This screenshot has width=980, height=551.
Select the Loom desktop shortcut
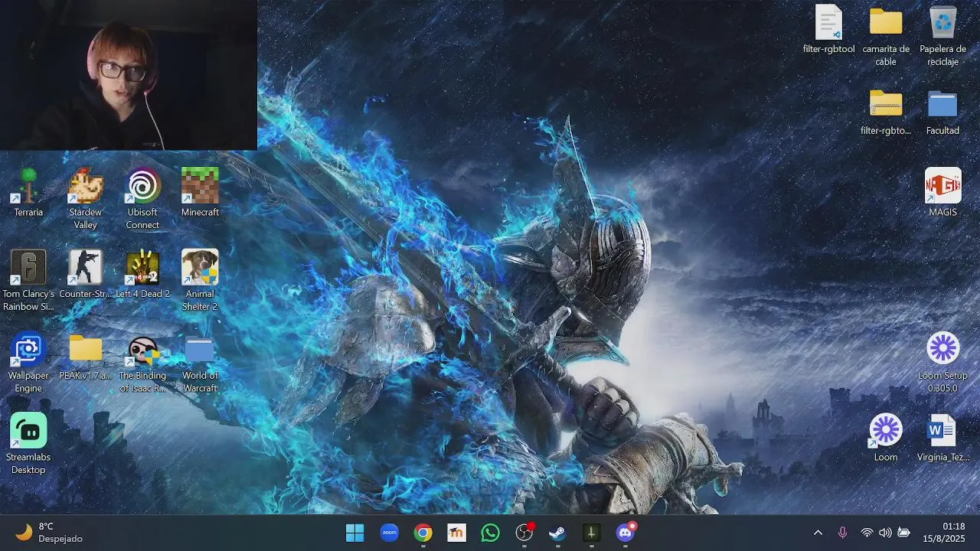886,438
